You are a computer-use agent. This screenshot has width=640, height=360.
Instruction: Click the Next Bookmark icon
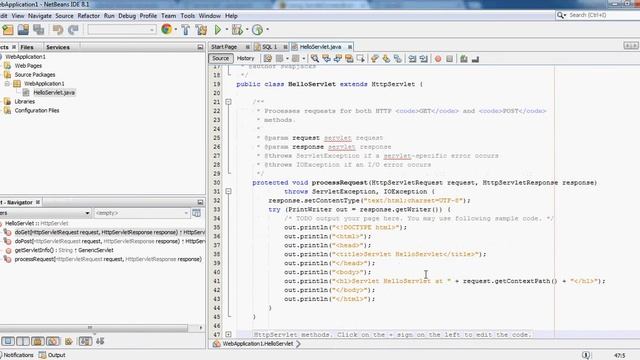[x=386, y=59]
